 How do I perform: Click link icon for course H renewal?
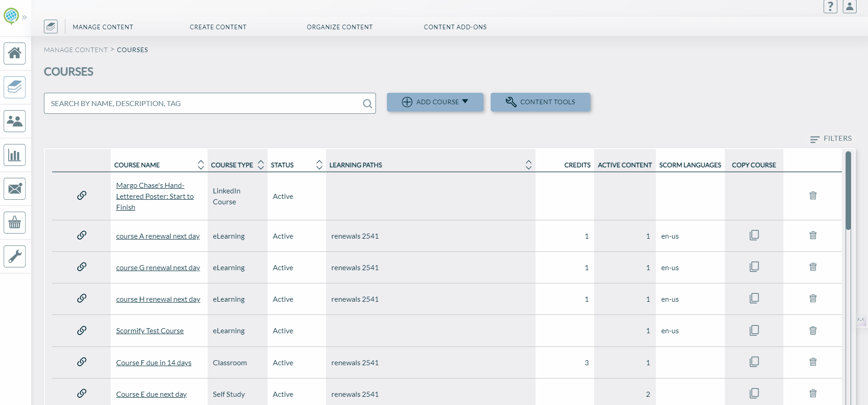(x=82, y=298)
